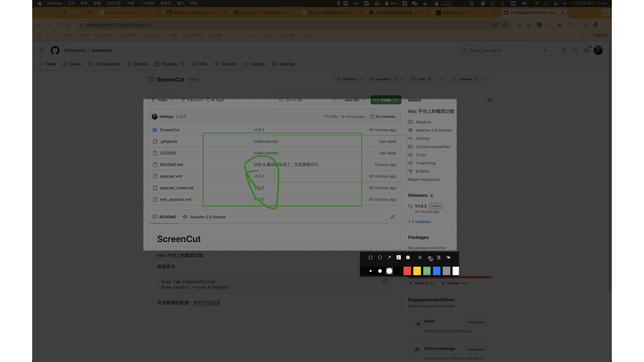This screenshot has height=362, width=644.
Task: Open the Apple menu
Action: pyautogui.click(x=40, y=3)
